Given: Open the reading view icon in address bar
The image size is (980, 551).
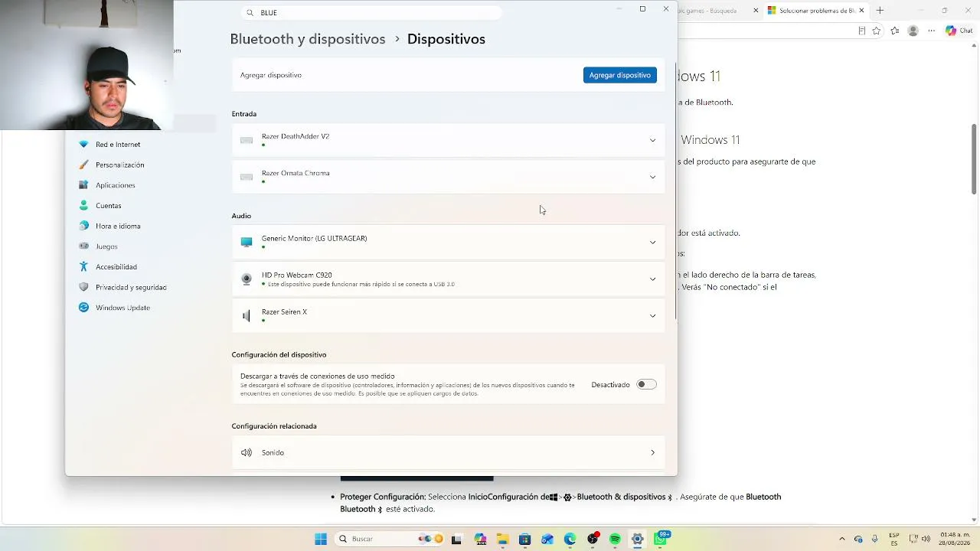Looking at the screenshot, I should coord(861,31).
